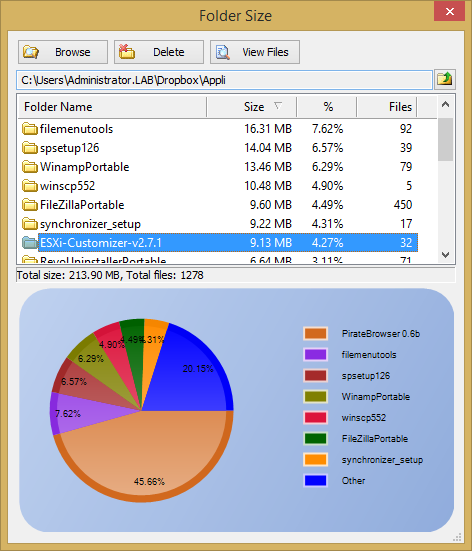Click the 13.46 MB size value

click(268, 167)
